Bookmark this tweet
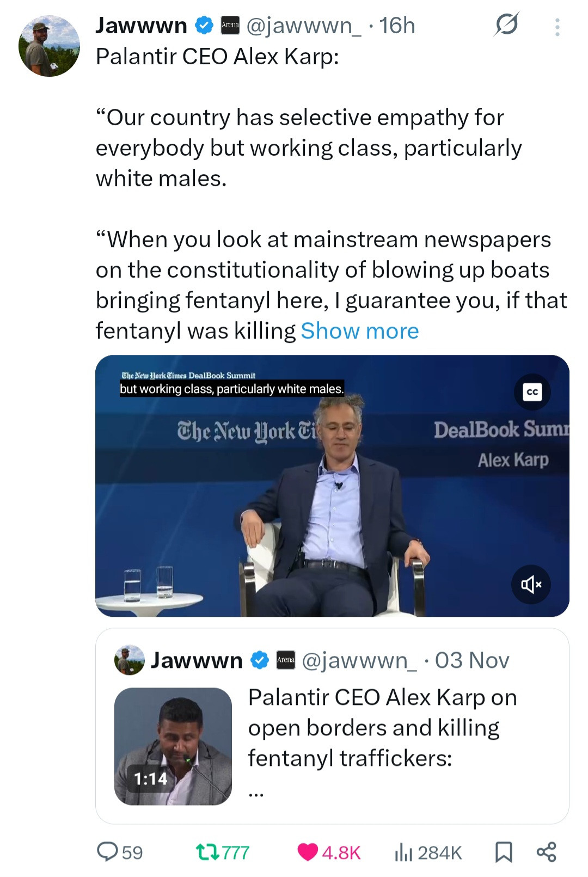 (504, 852)
